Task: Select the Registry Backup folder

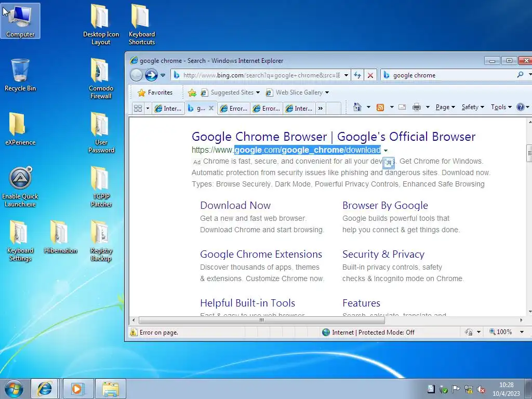Action: pos(101,241)
